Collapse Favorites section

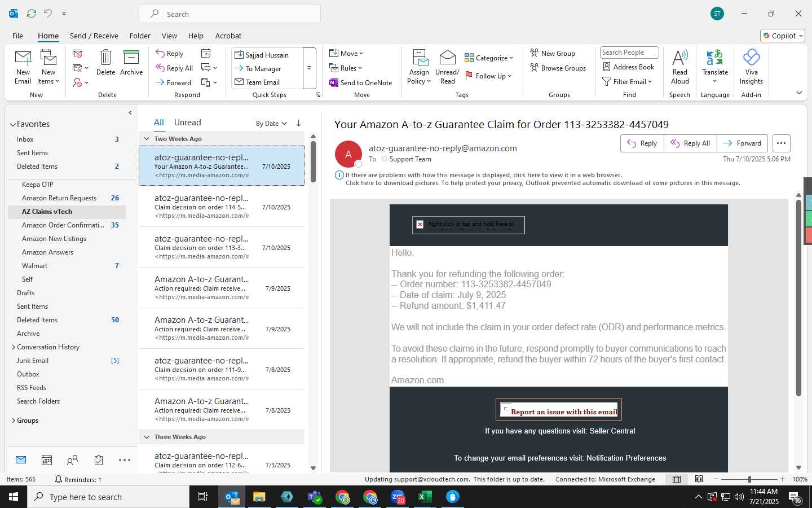(x=12, y=125)
